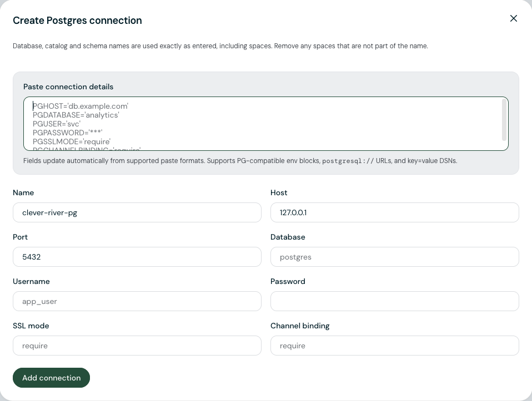532x401 pixels.
Task: Click the Database input field
Action: coord(395,257)
